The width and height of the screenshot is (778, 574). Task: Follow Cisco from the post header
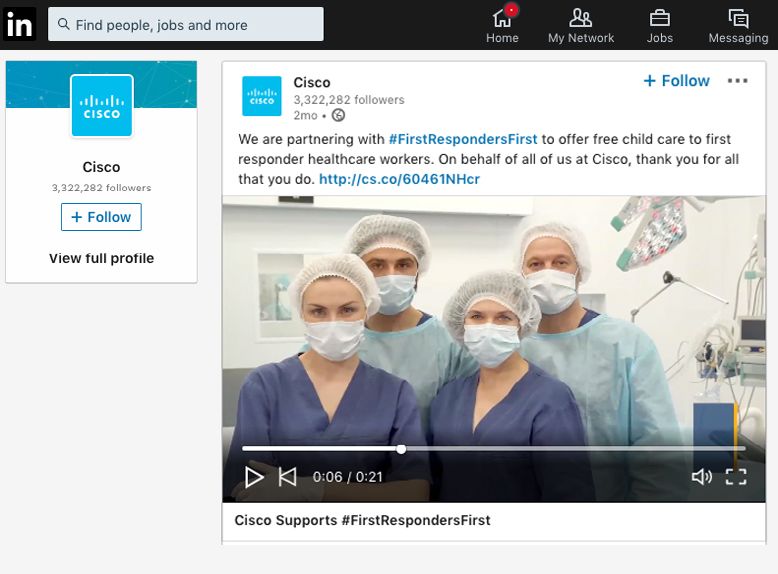click(x=676, y=81)
